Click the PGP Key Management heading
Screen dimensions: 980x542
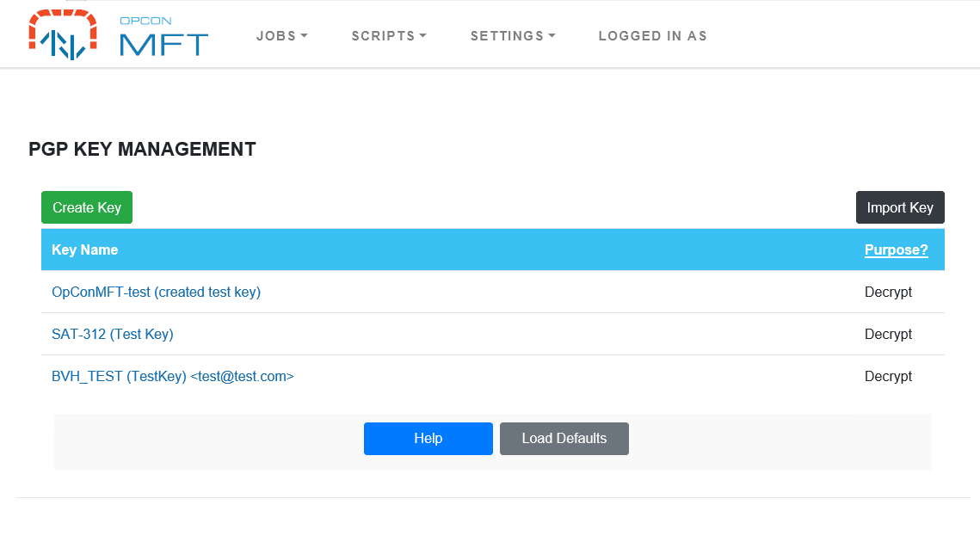[143, 149]
